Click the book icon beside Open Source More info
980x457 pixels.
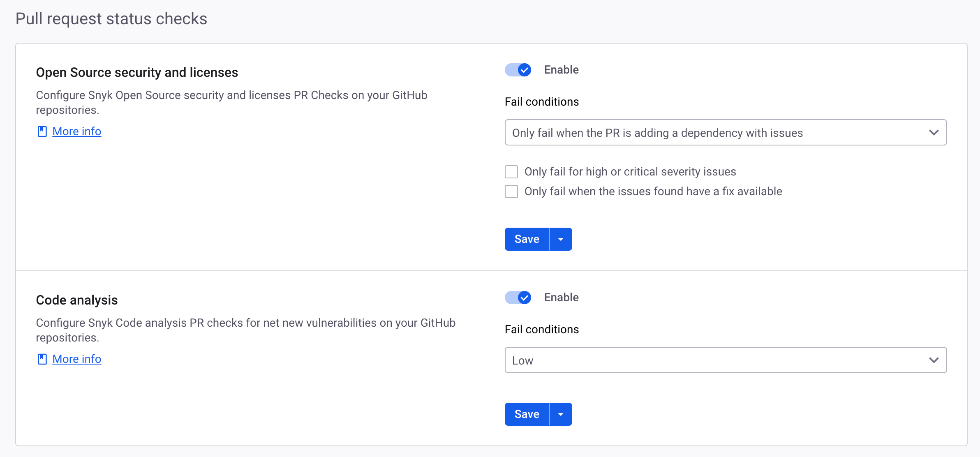pos(42,132)
